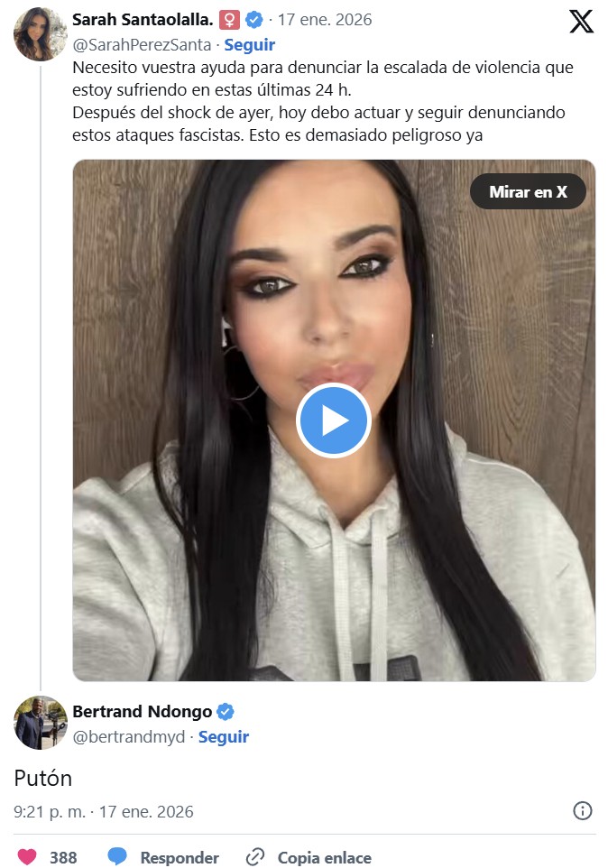The image size is (608, 868).
Task: Click "Copia enlace" to copy link
Action: click(324, 857)
